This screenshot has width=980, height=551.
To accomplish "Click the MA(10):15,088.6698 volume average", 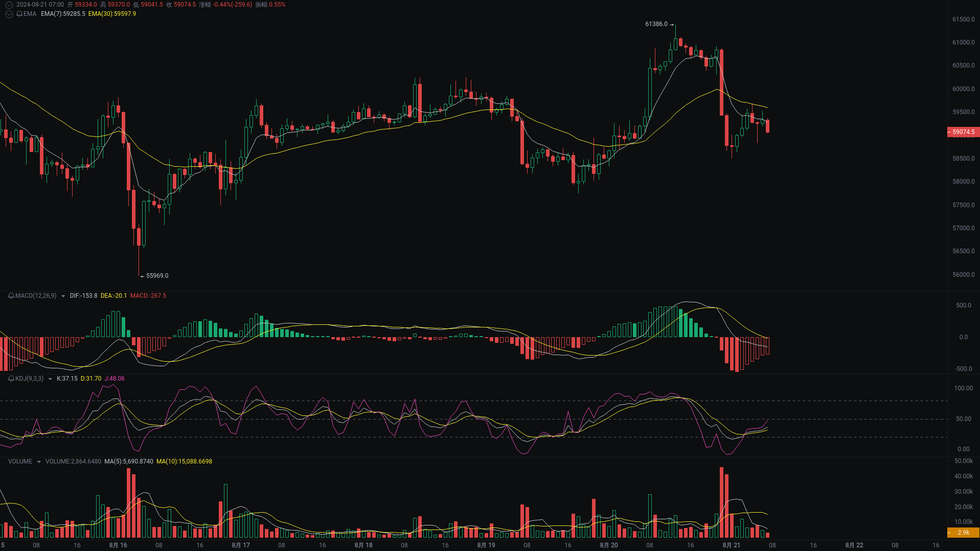I will (x=185, y=461).
